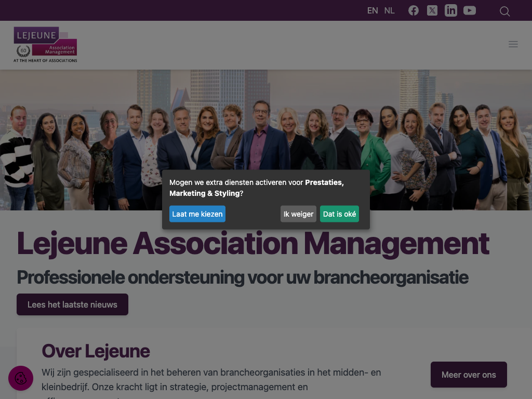This screenshot has height=399, width=532.
Task: Expand the hamburger navigation menu
Action: (x=513, y=44)
